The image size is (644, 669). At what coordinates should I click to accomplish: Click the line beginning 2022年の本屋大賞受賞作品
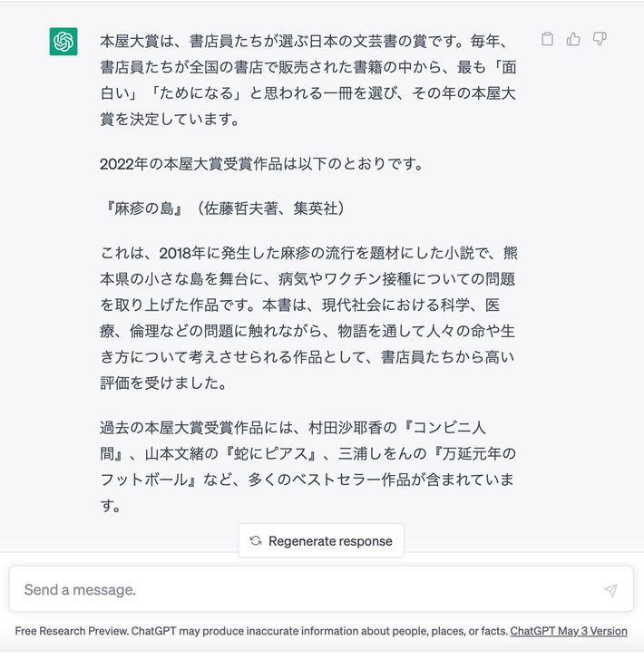[261, 164]
